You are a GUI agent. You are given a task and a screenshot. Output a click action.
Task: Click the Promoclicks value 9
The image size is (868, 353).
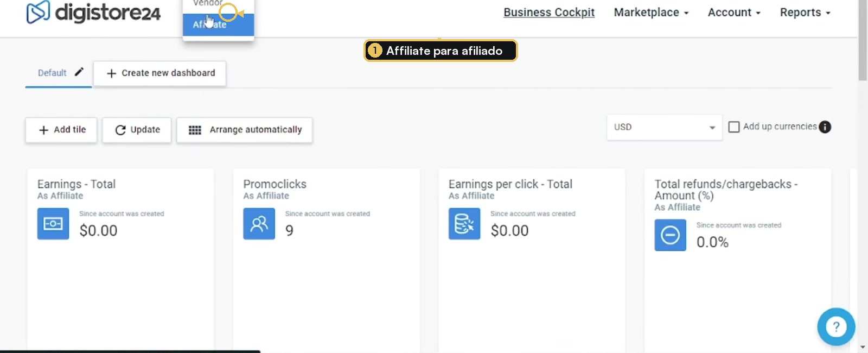(289, 231)
